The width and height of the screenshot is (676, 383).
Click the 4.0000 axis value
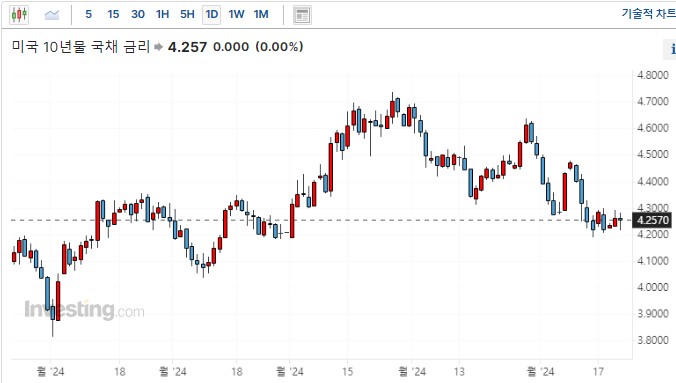click(x=653, y=287)
